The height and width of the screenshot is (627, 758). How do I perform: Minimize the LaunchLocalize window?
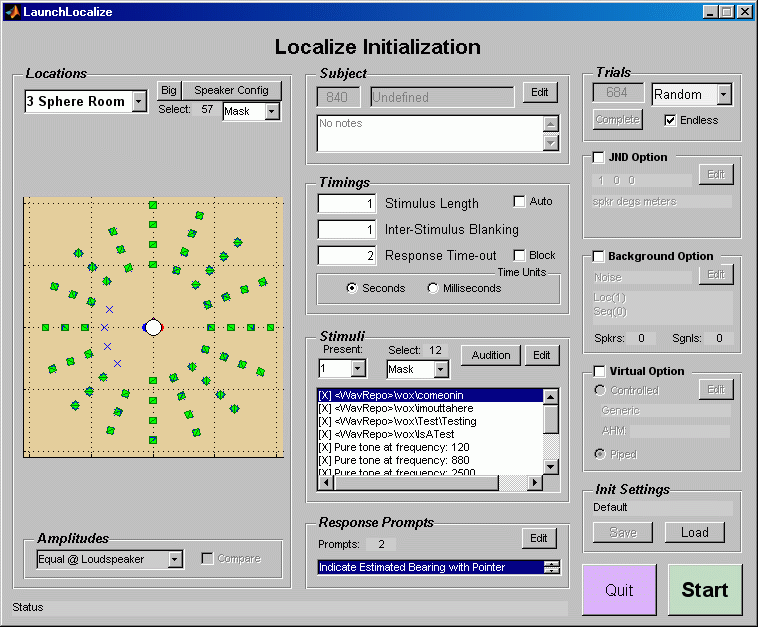pos(710,12)
